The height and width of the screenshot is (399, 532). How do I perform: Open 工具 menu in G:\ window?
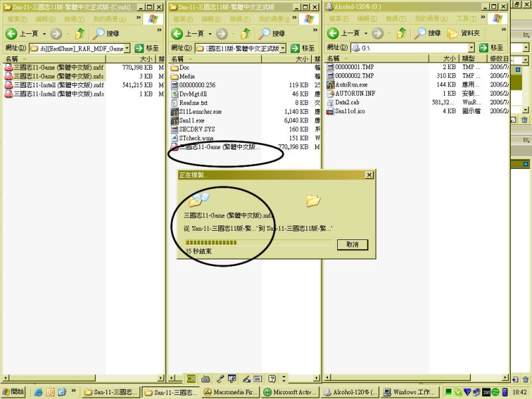point(467,19)
